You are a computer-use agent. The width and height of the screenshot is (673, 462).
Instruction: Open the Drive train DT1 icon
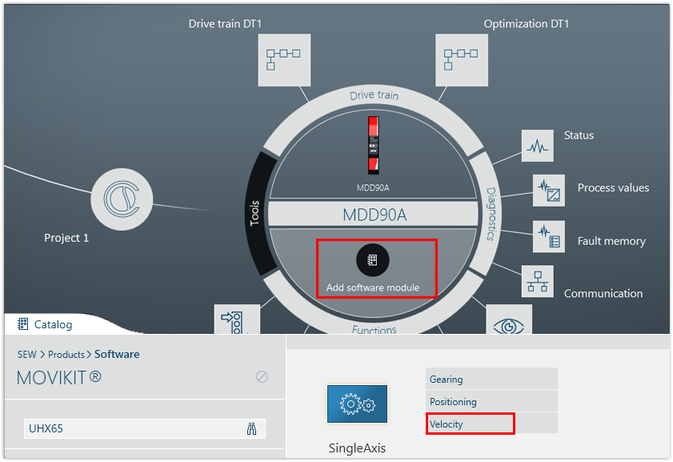283,61
